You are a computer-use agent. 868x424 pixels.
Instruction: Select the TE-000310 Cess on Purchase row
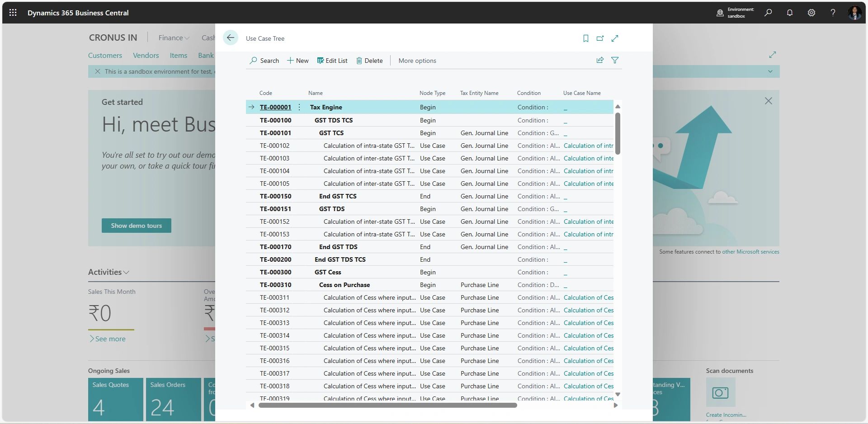[344, 285]
